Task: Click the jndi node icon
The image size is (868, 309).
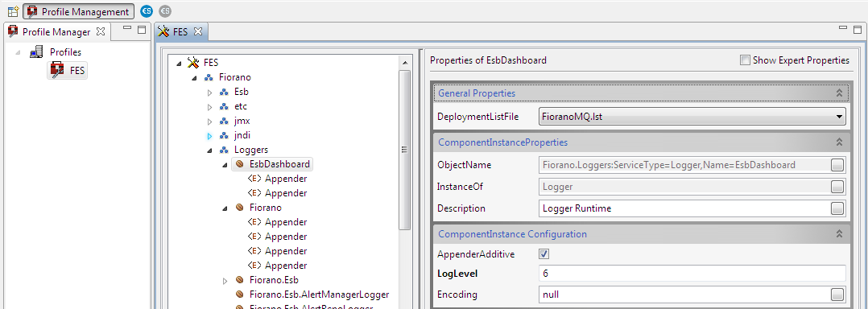Action: click(224, 135)
